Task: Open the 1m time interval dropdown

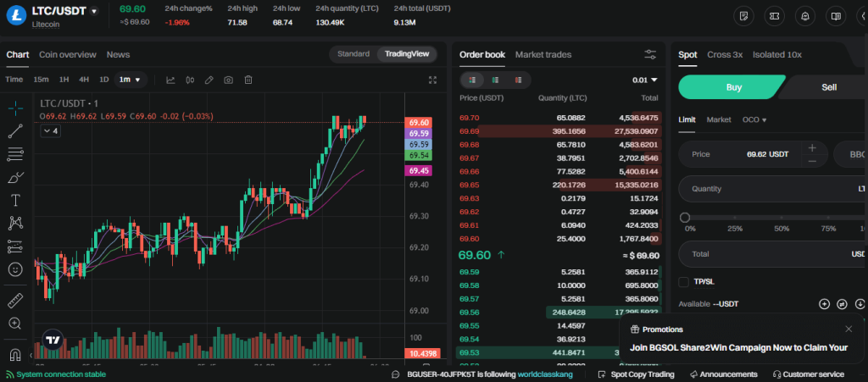Action: (131, 80)
